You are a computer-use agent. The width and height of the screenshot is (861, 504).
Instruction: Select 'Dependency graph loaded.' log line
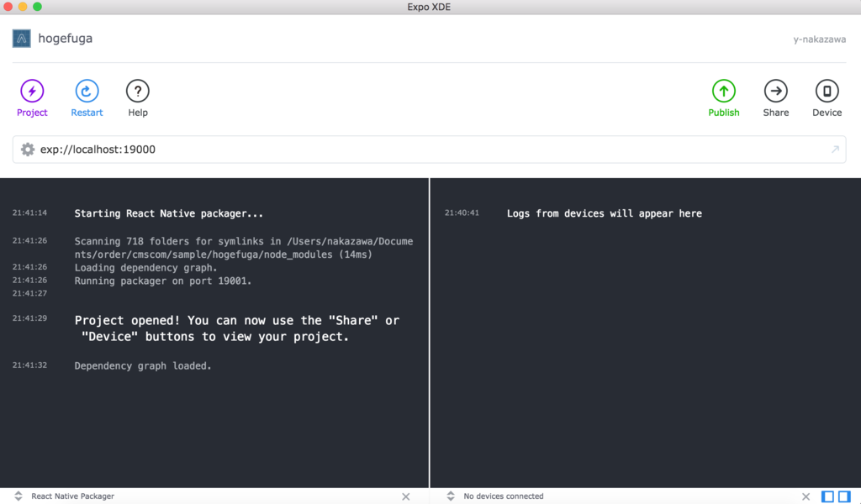coord(143,365)
